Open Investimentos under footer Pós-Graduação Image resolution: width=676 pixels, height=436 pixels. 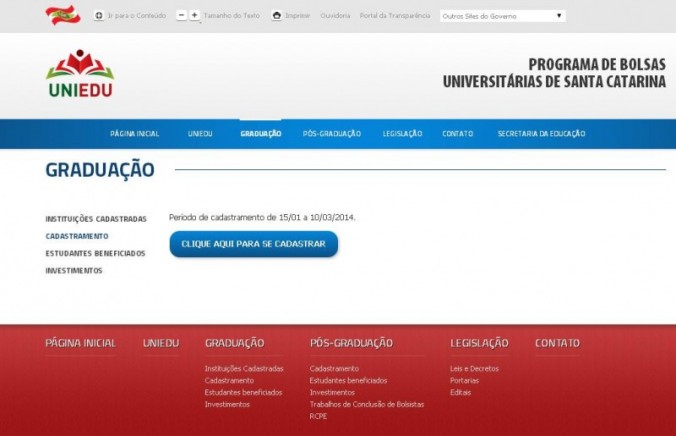(332, 392)
